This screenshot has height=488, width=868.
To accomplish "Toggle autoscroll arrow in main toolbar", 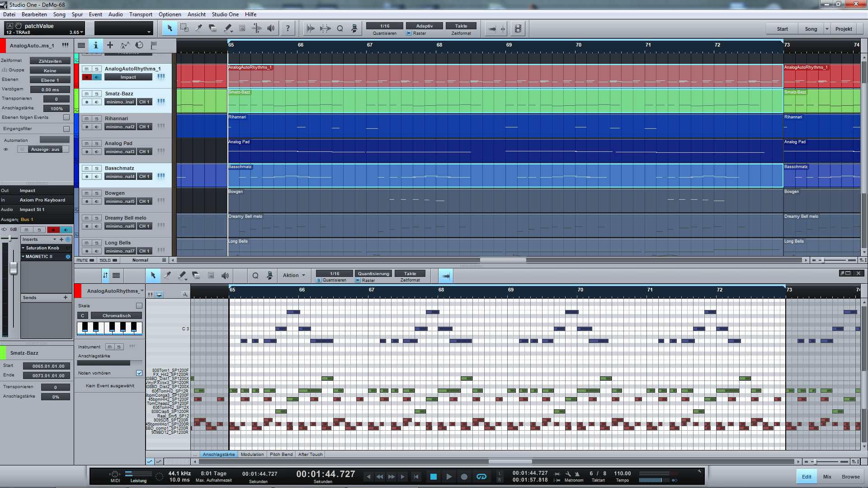I will pos(492,29).
